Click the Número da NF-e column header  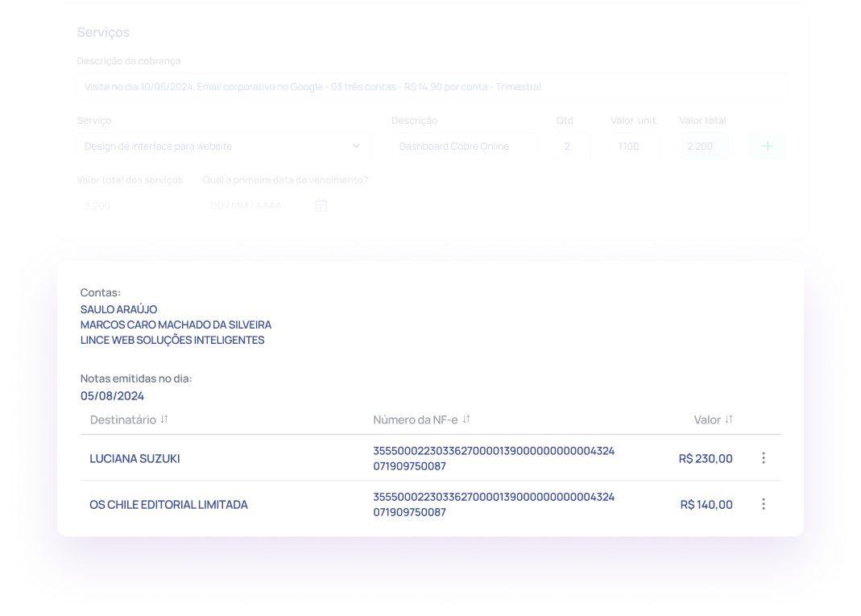[415, 420]
